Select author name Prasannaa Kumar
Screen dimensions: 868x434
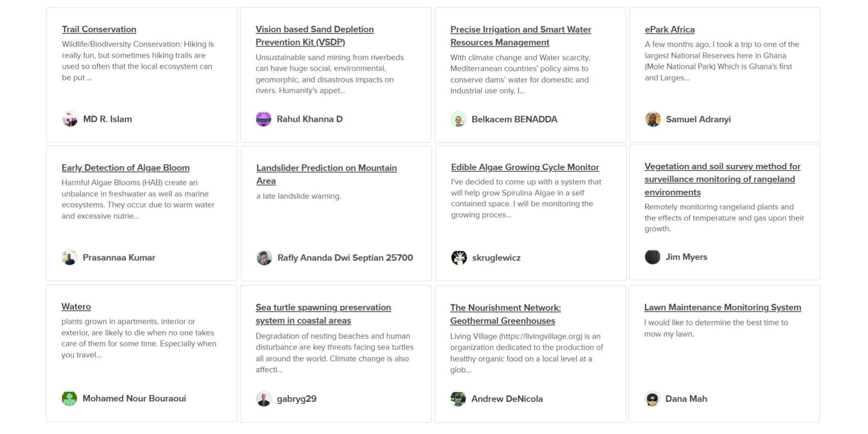[119, 257]
